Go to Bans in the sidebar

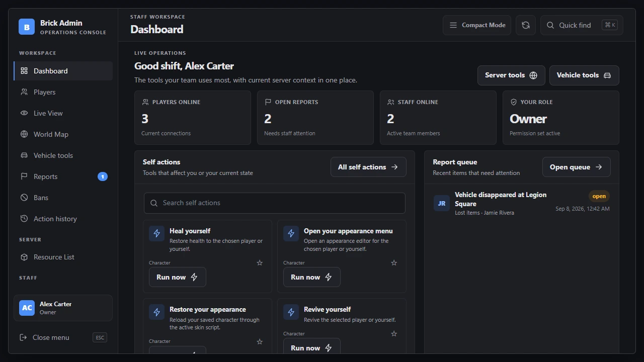[x=63, y=198]
